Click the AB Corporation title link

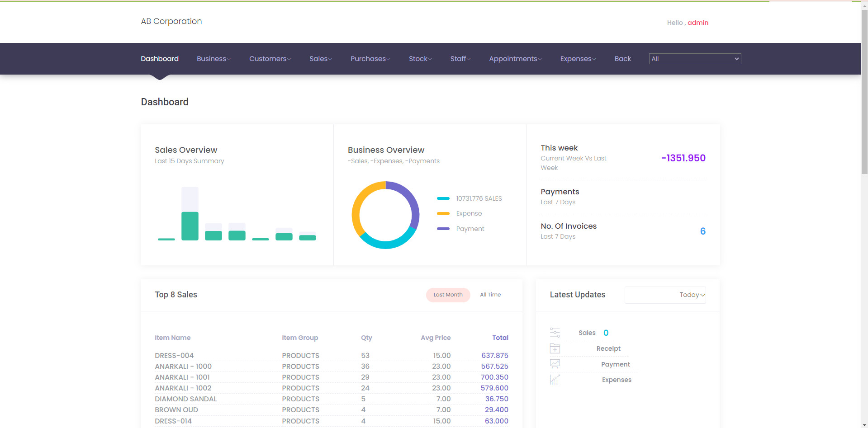[x=171, y=21]
